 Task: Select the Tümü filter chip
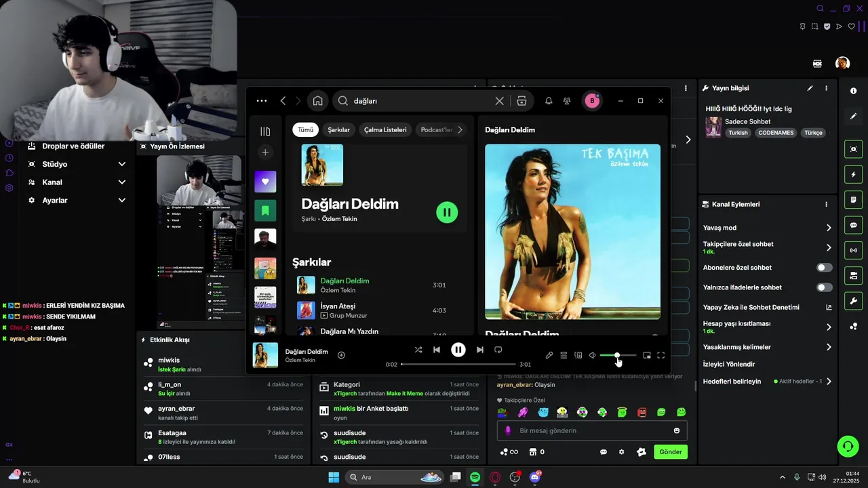306,129
